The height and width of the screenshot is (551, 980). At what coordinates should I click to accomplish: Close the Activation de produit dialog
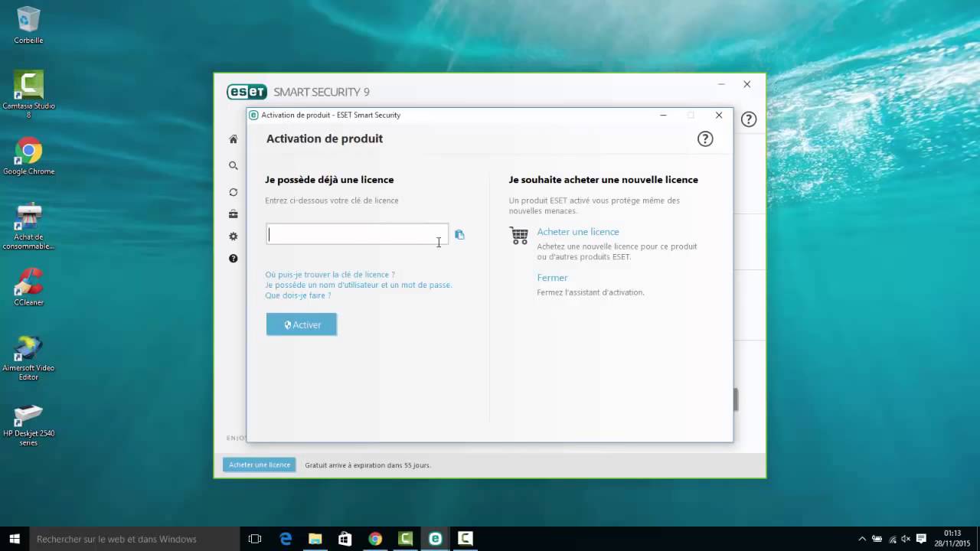(719, 115)
